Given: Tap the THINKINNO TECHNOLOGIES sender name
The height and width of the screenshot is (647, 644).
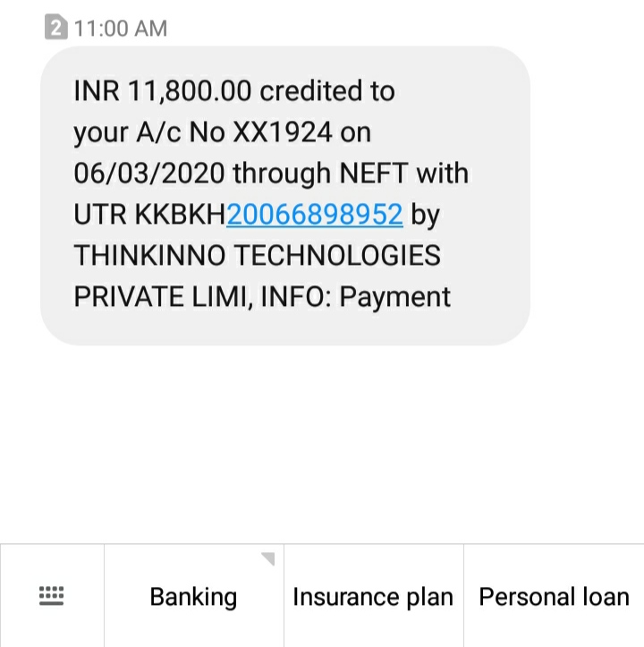Looking at the screenshot, I should [257, 255].
